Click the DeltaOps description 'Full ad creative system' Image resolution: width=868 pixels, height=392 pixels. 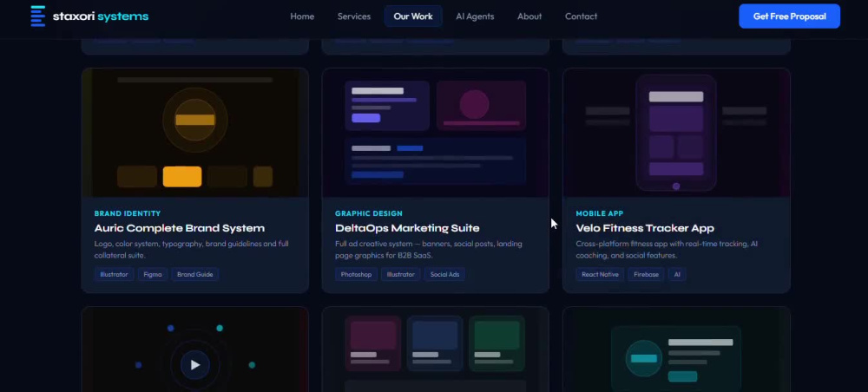(429, 250)
